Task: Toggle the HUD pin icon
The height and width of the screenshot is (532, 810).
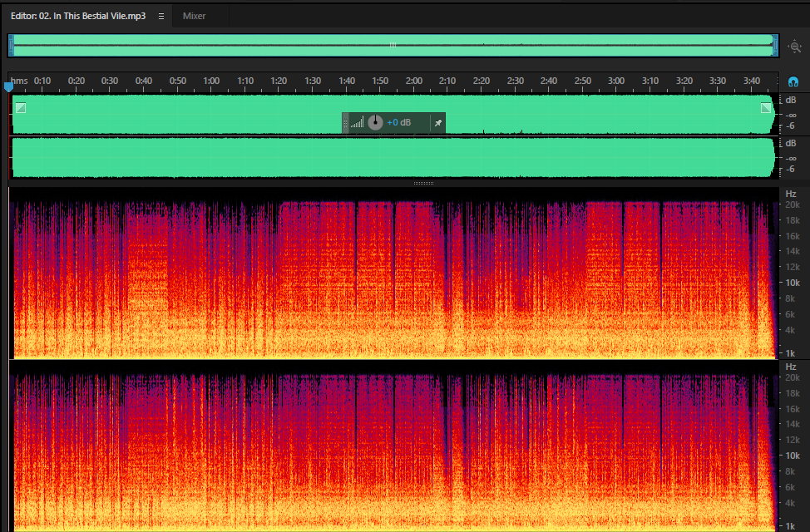Action: tap(437, 123)
